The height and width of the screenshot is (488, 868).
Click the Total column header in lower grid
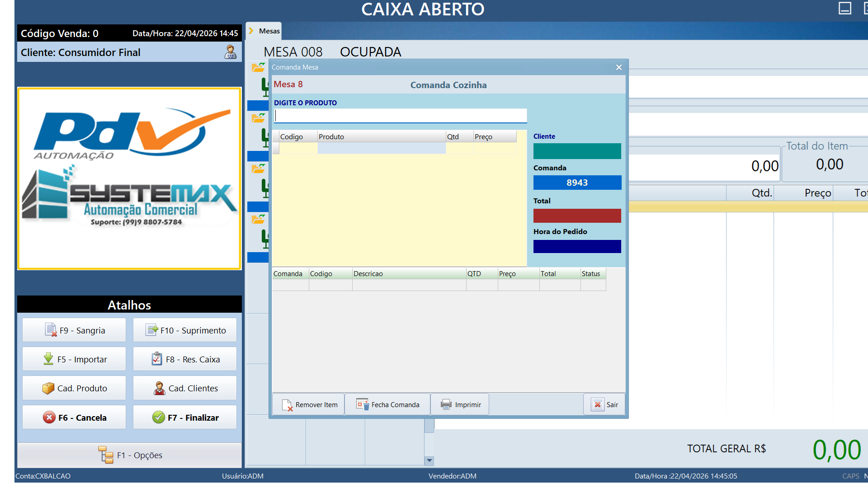point(560,273)
